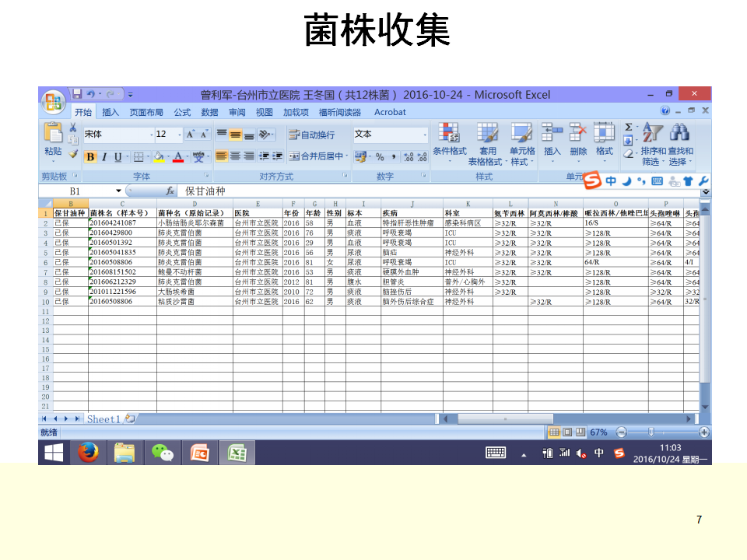Toggle italic formatting
Viewport: 747px width, 560px height.
pyautogui.click(x=103, y=156)
